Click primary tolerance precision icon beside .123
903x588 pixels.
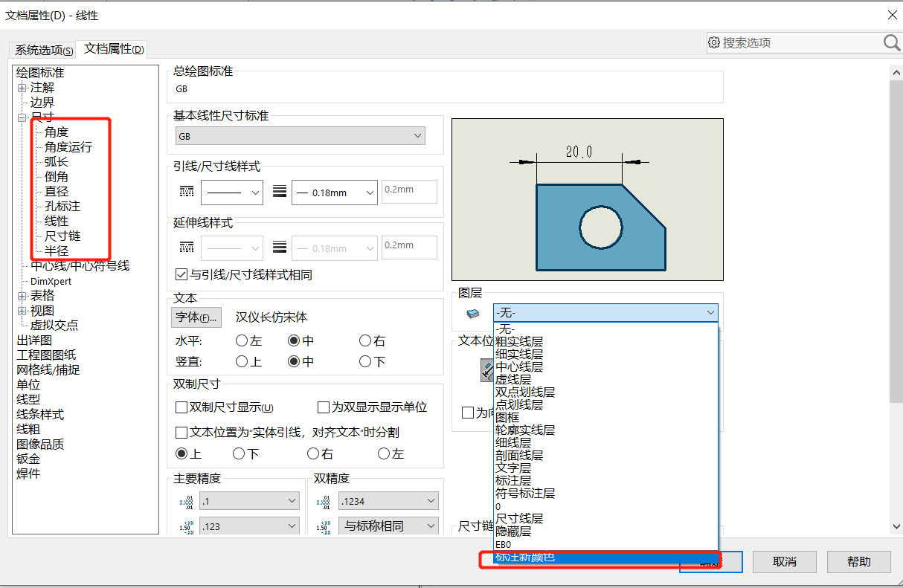coord(186,527)
